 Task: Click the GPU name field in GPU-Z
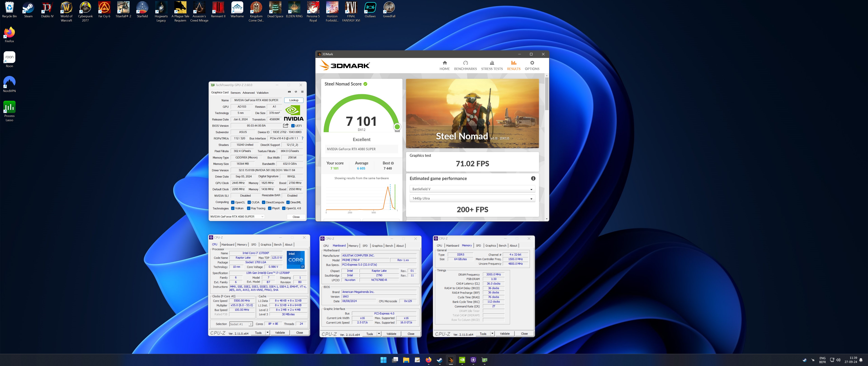(x=256, y=100)
